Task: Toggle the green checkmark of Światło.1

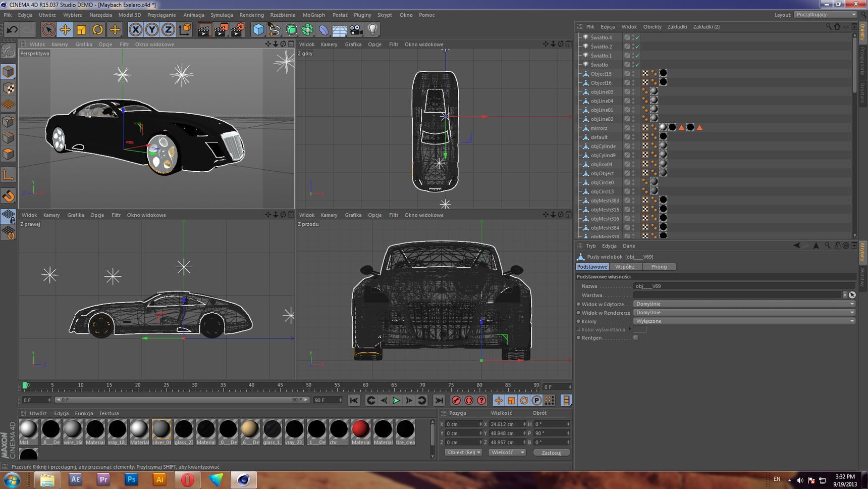Action: [637, 56]
